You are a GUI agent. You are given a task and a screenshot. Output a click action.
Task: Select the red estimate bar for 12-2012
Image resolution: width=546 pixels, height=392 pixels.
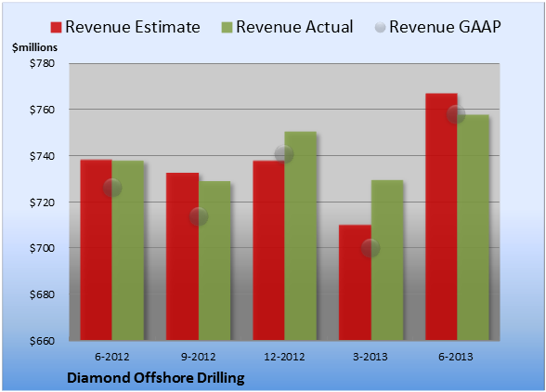(x=269, y=250)
